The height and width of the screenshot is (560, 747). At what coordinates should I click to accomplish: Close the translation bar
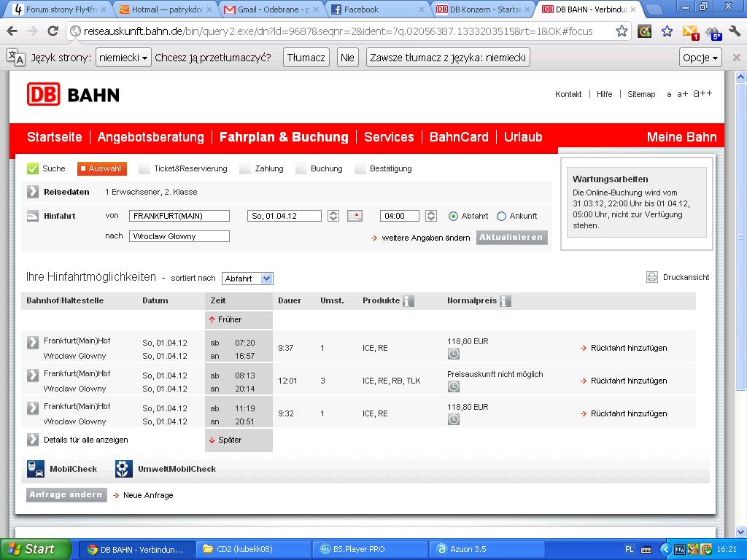(x=736, y=58)
